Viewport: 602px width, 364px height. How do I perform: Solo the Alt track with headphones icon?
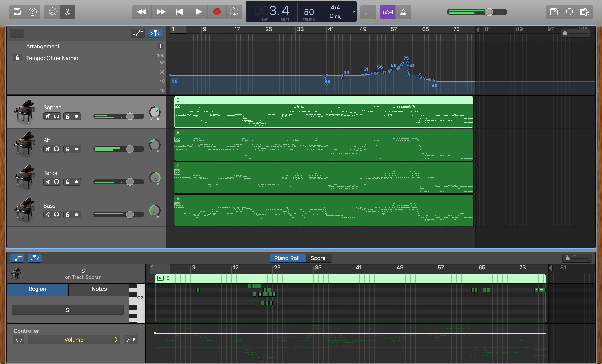[56, 149]
